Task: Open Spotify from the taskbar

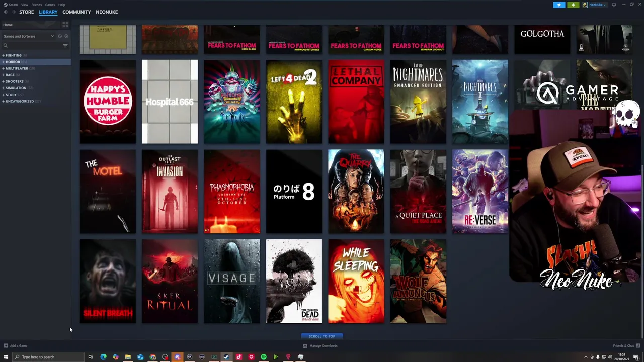Action: tap(264, 357)
